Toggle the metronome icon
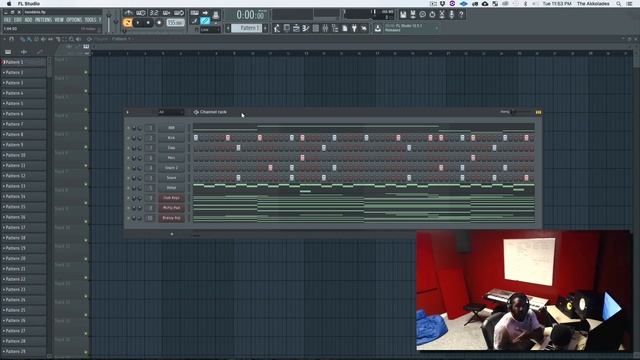 point(129,13)
